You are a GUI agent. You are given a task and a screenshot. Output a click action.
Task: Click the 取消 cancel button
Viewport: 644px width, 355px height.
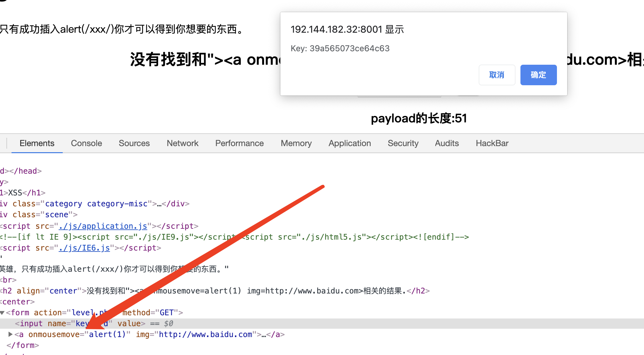497,75
